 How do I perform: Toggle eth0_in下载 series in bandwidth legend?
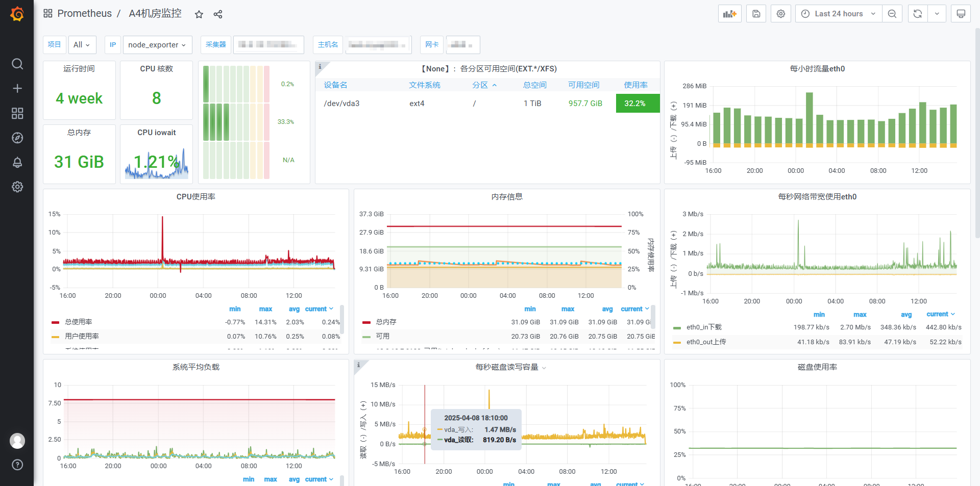click(704, 327)
